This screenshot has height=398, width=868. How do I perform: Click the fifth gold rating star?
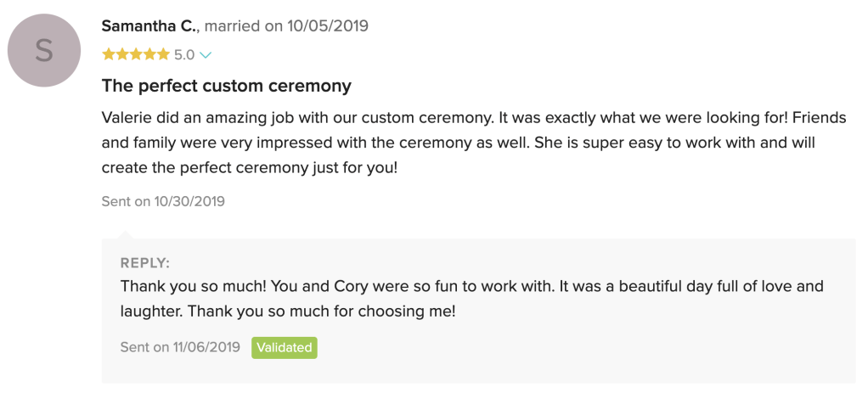point(163,55)
